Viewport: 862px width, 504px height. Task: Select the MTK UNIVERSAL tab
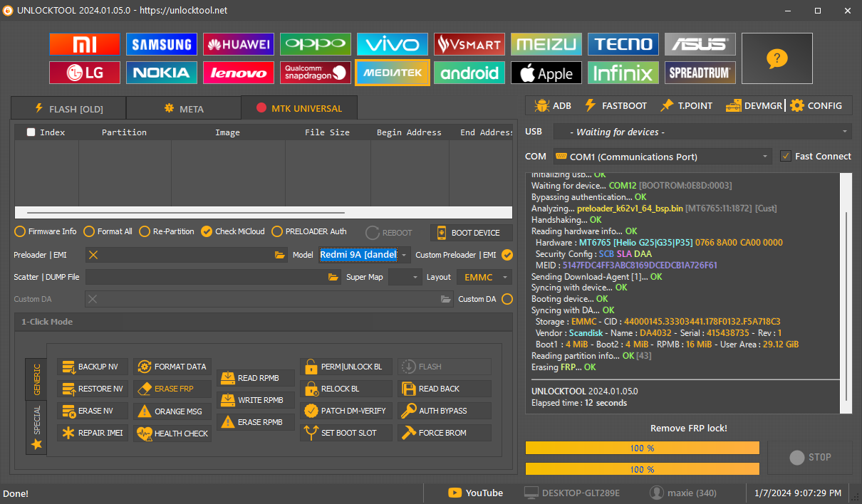pyautogui.click(x=299, y=107)
